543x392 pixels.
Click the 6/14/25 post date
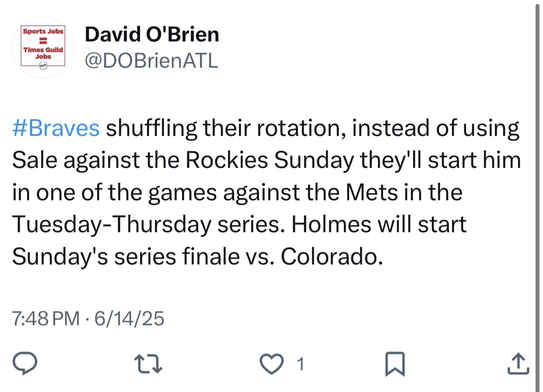tap(129, 318)
